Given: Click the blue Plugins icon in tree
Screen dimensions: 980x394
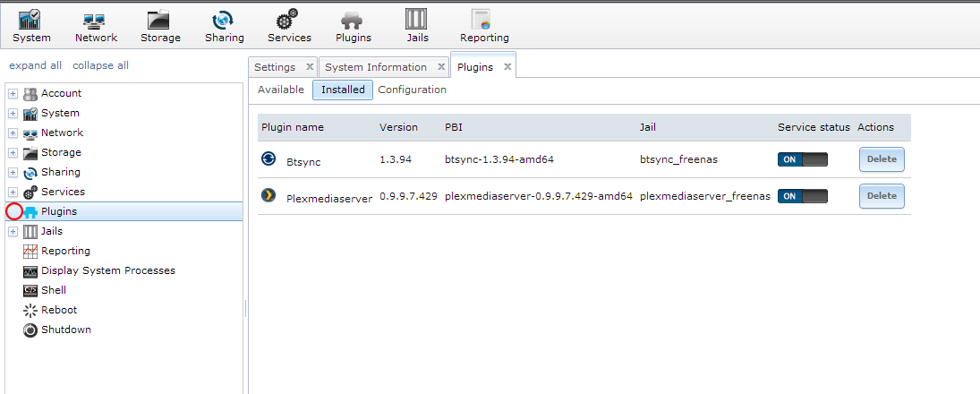Looking at the screenshot, I should pos(30,212).
